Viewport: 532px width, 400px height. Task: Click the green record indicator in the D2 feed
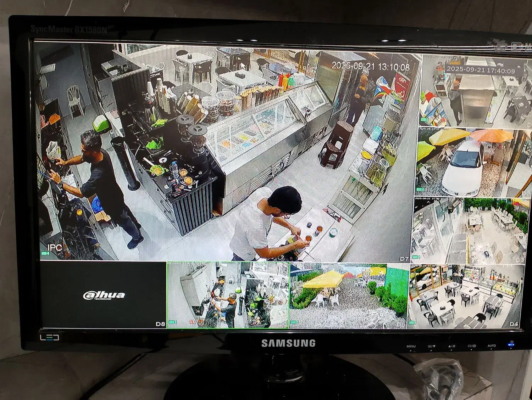(420, 190)
